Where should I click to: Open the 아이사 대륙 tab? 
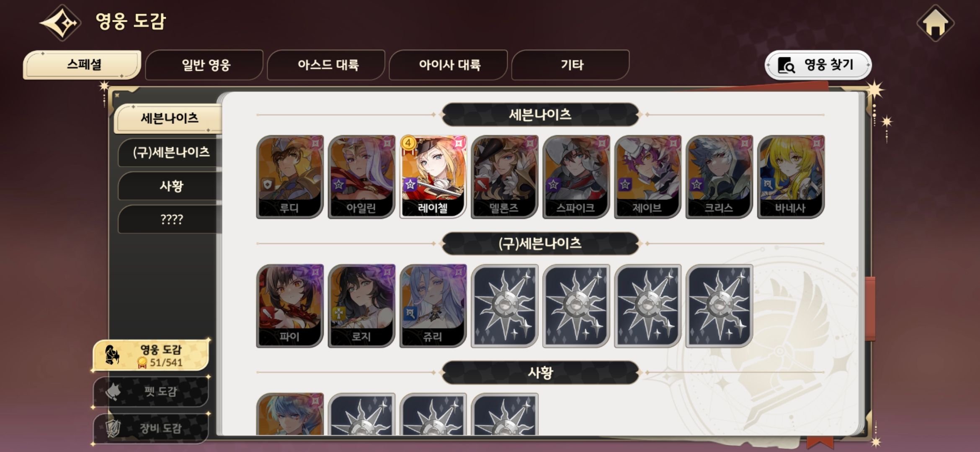point(449,65)
